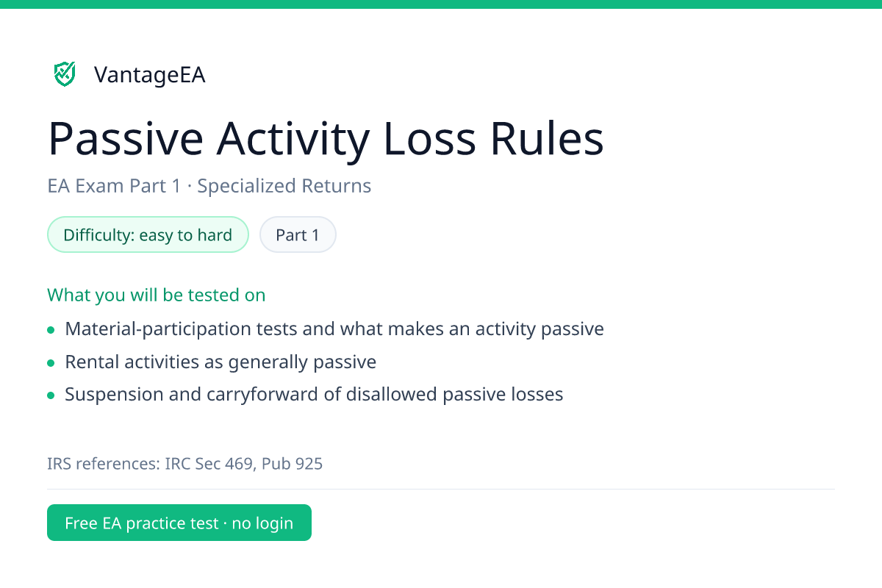
Task: Click the EA Exam Part 1 subtitle
Action: [209, 186]
